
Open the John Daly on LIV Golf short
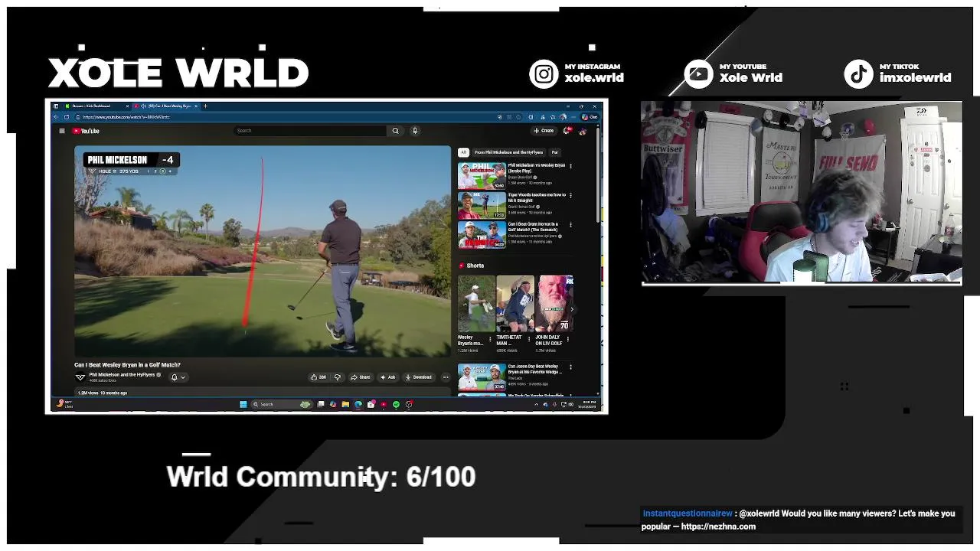click(554, 303)
